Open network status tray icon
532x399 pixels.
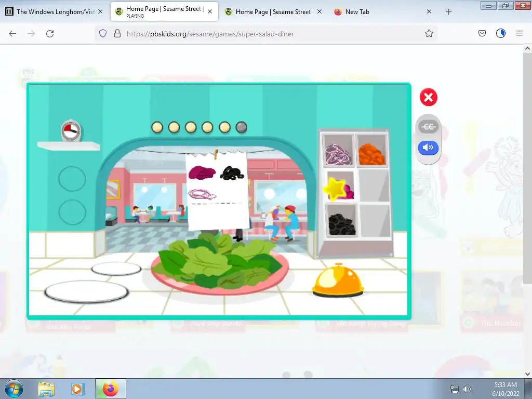click(x=454, y=389)
